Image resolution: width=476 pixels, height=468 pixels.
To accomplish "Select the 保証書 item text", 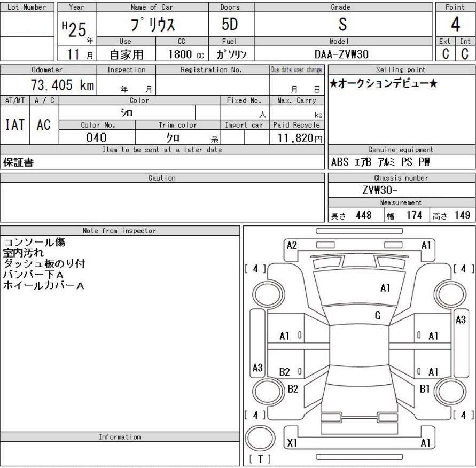I will 18,162.
